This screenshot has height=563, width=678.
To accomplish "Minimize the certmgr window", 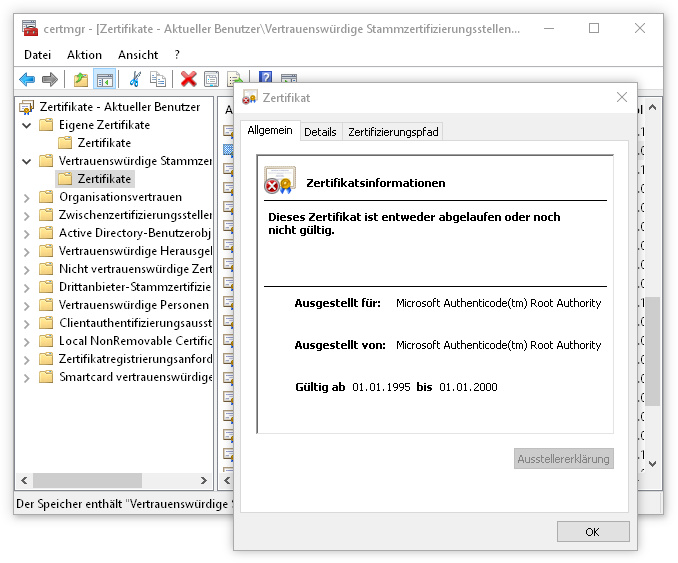I will click(x=549, y=29).
